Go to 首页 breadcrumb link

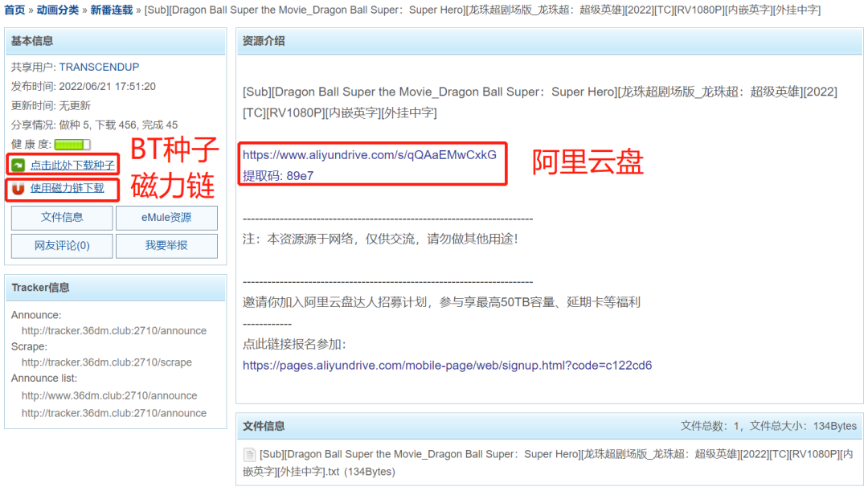(15, 10)
